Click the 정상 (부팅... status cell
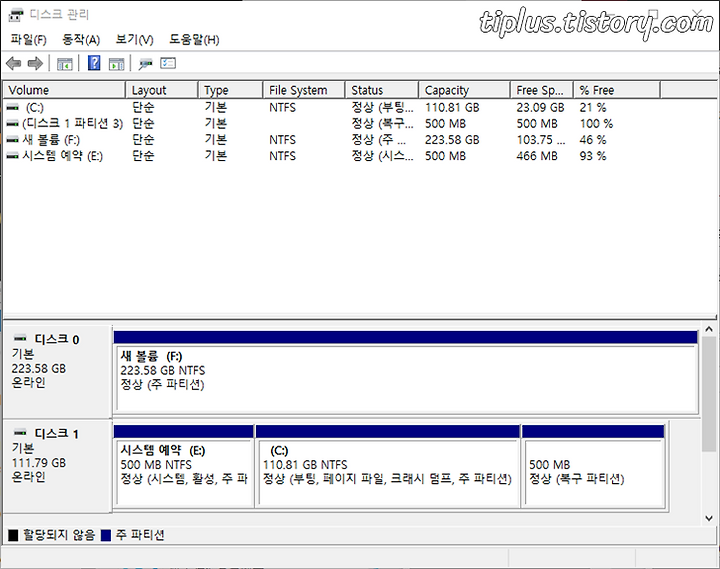 pos(382,107)
